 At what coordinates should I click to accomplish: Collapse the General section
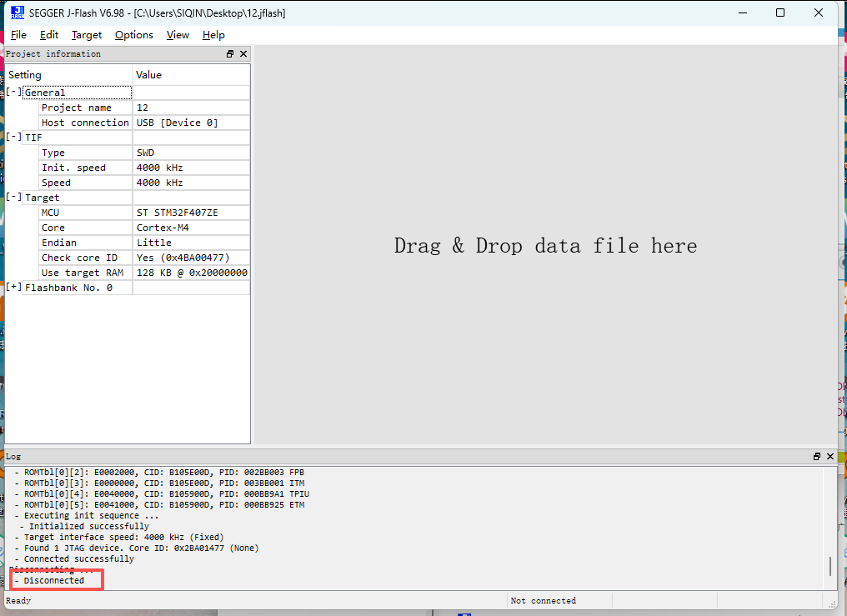pos(14,92)
